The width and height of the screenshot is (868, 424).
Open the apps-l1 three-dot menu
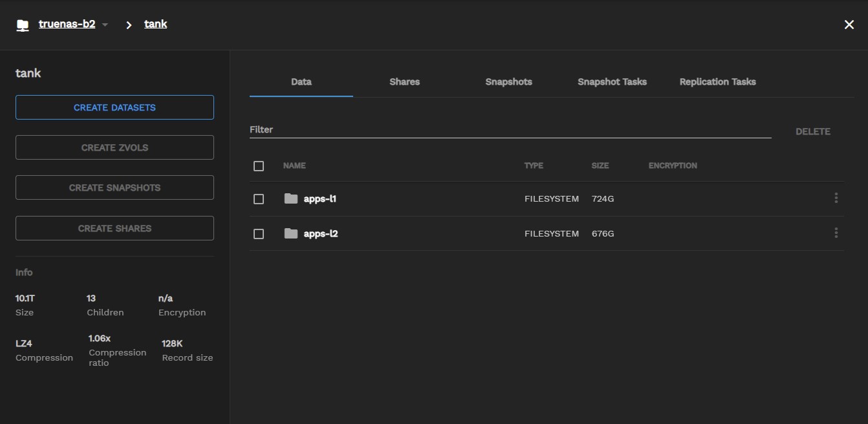(836, 198)
